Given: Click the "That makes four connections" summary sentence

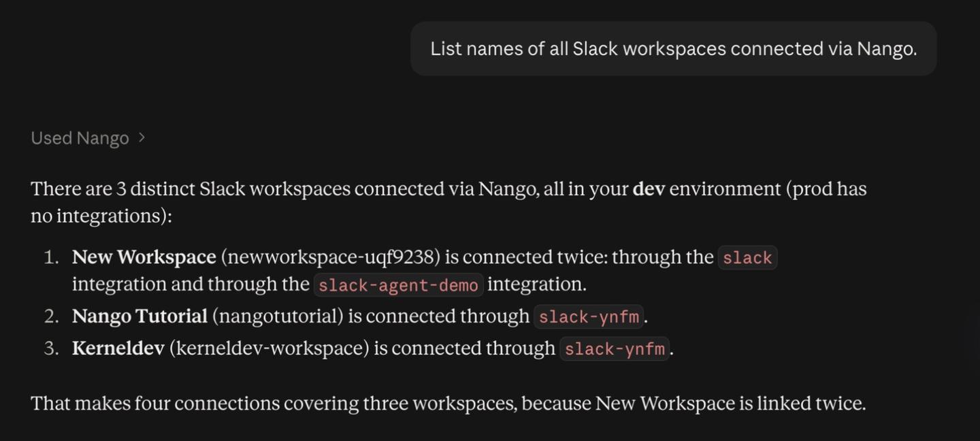Looking at the screenshot, I should (448, 404).
